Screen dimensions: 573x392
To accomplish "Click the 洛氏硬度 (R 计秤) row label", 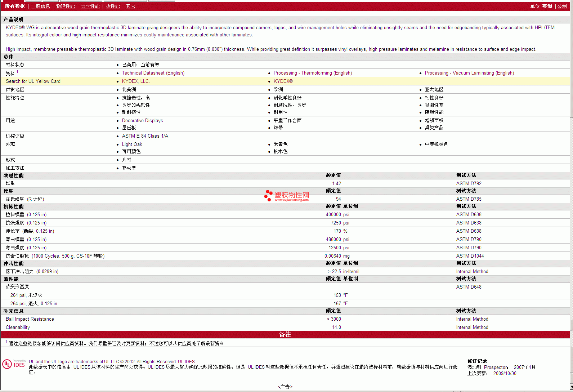I will tap(25, 199).
